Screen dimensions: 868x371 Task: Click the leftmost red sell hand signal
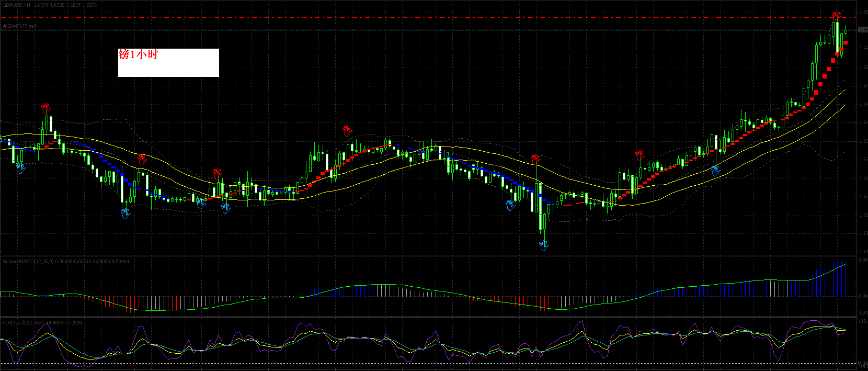47,109
